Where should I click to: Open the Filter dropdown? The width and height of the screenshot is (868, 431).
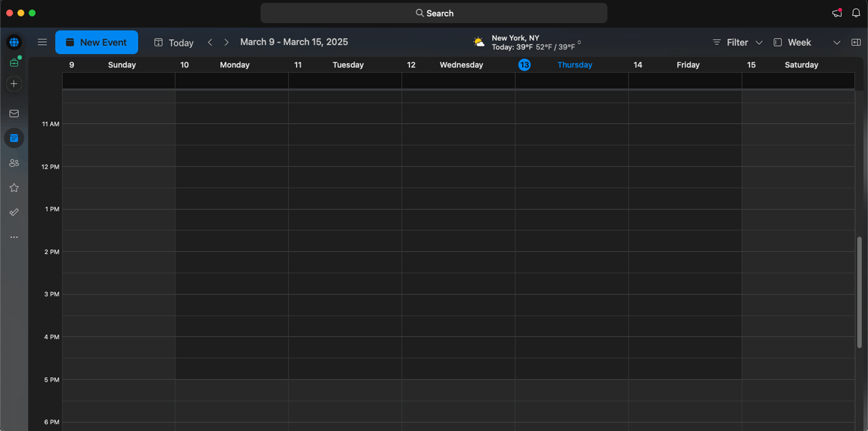point(738,43)
